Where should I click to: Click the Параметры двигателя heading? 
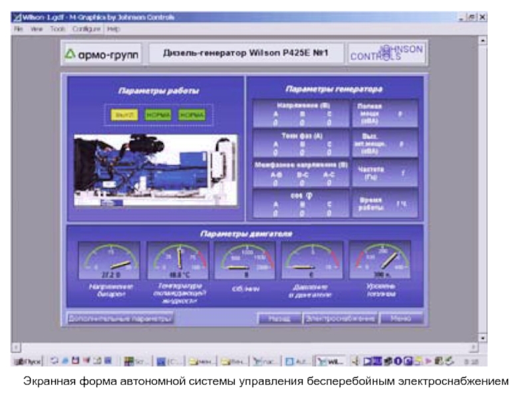click(x=246, y=234)
